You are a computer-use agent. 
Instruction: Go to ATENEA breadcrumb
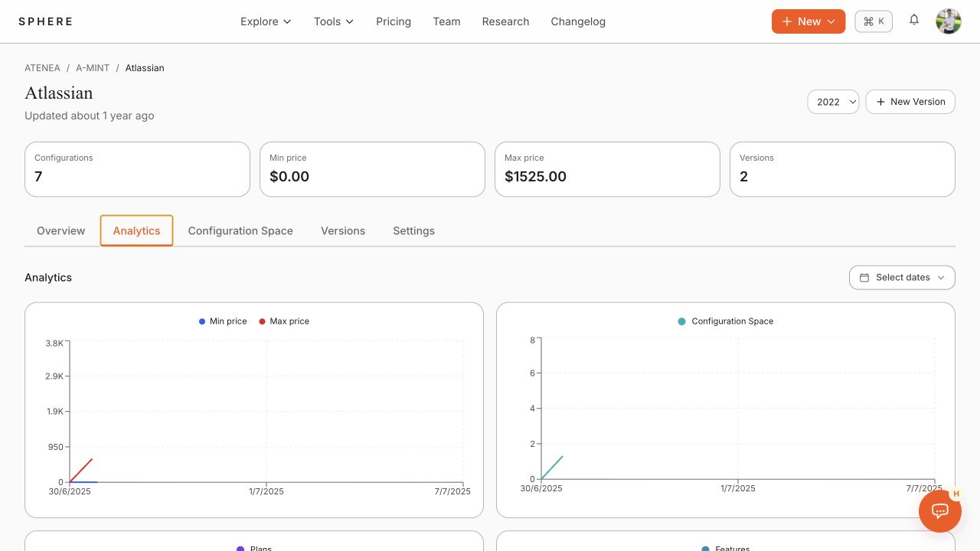pyautogui.click(x=42, y=68)
